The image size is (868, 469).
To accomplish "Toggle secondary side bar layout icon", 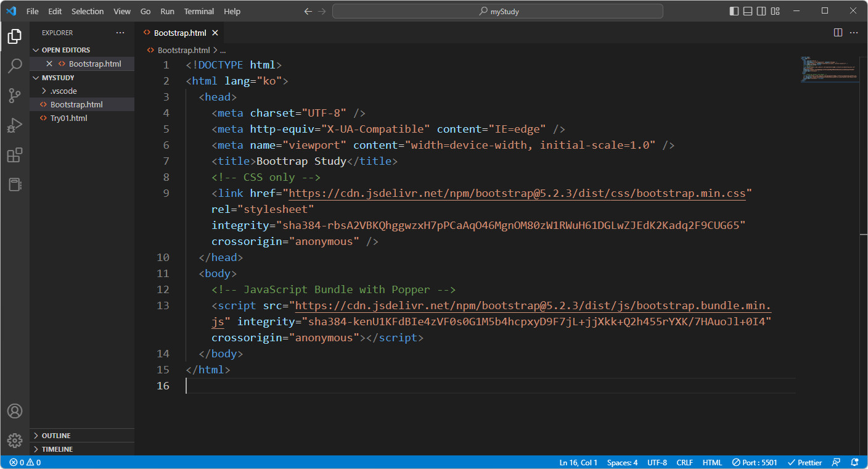I will point(761,11).
